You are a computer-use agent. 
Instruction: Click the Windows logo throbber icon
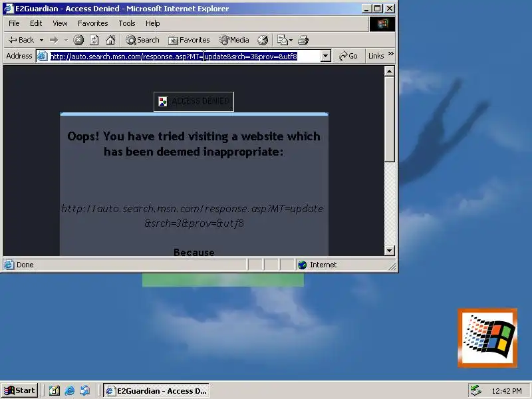click(382, 24)
